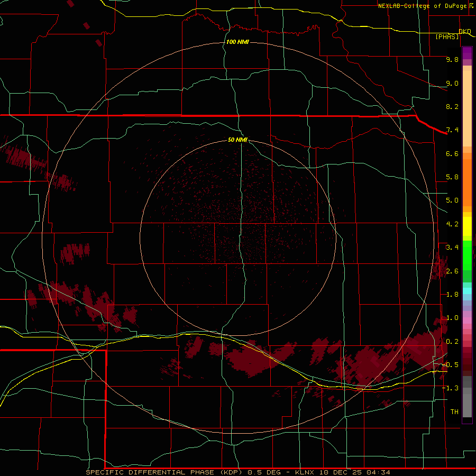This screenshot has width=476, height=476.
Task: Click the TH threshold label on the scale
Action: 454,412
